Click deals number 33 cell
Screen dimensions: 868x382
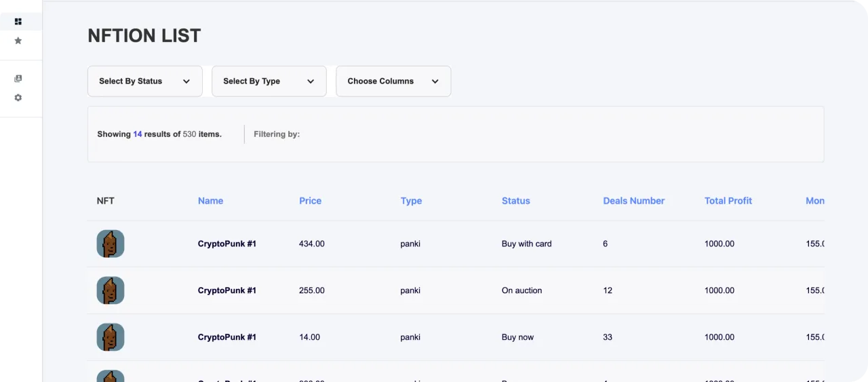pos(608,337)
